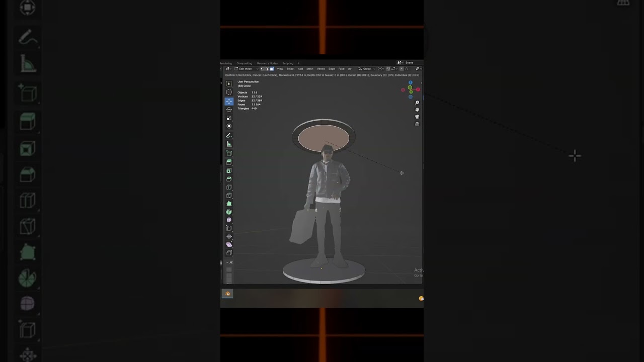Click the 'Triangles 440' statistic

(x=247, y=109)
